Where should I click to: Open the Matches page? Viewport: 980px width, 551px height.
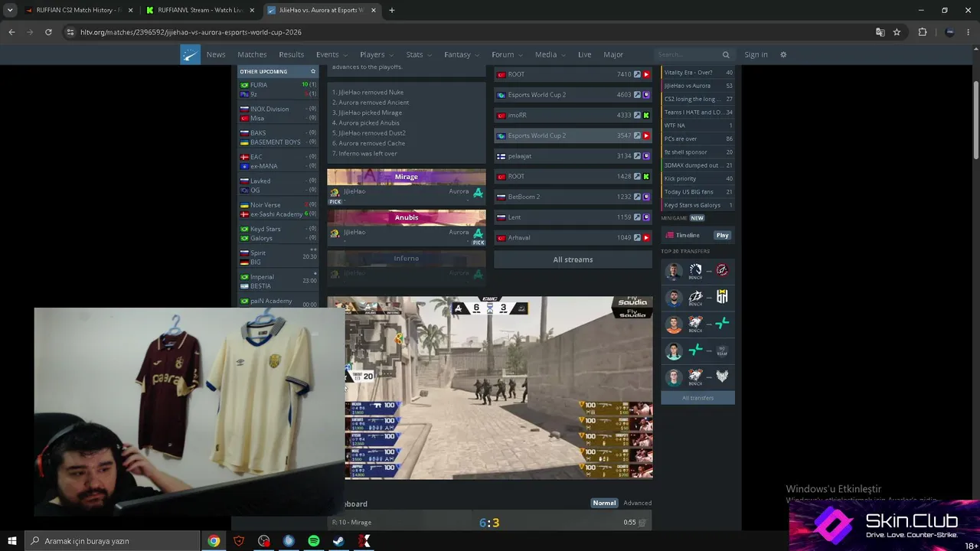click(x=252, y=55)
